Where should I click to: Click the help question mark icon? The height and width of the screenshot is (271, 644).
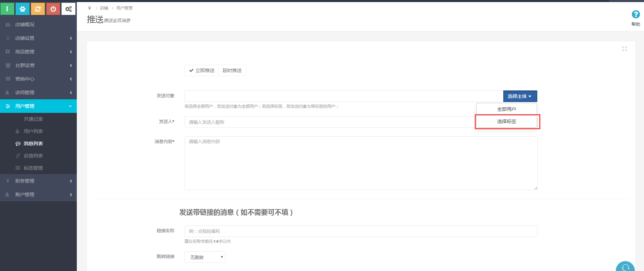pyautogui.click(x=636, y=15)
